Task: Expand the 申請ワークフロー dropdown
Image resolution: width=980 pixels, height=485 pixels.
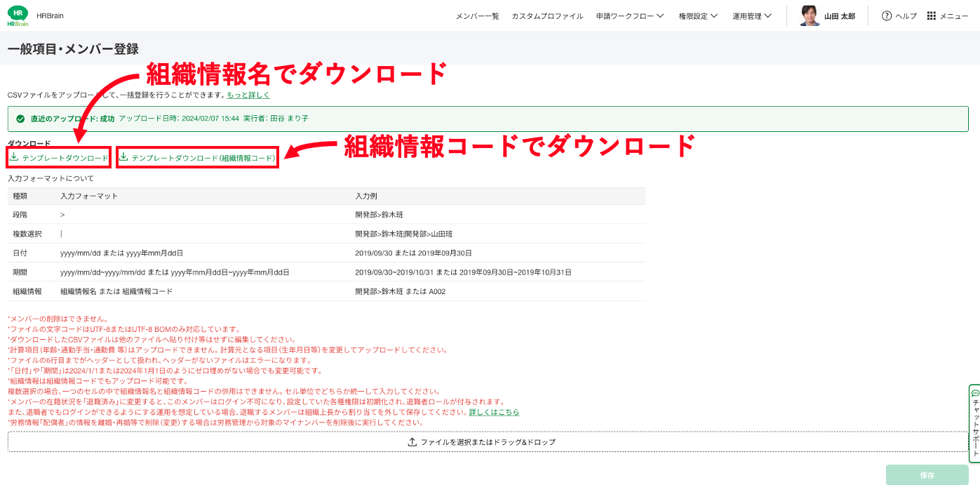Action: (x=629, y=16)
